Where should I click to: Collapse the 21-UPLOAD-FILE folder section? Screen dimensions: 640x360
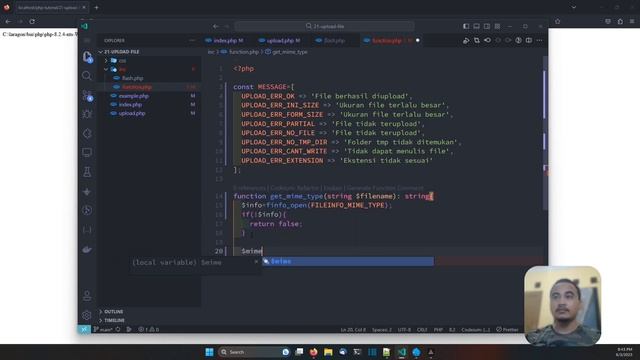122,52
